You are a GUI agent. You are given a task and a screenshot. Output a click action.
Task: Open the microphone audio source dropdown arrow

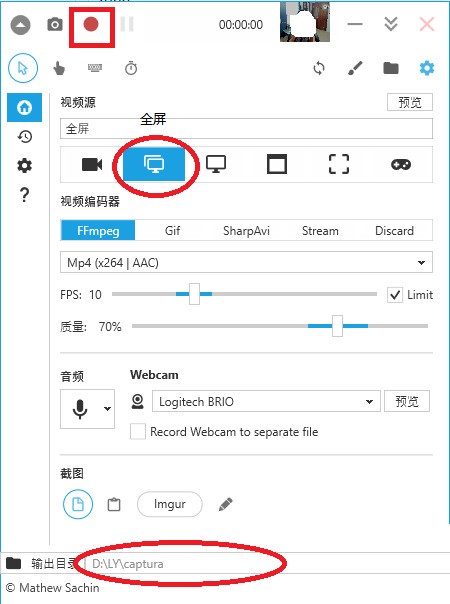pos(107,409)
